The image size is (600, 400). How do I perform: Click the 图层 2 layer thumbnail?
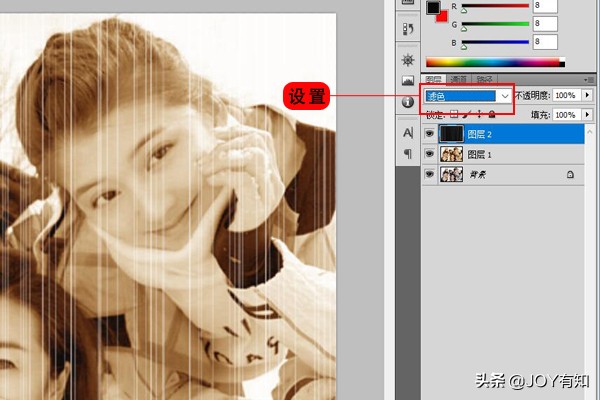451,134
